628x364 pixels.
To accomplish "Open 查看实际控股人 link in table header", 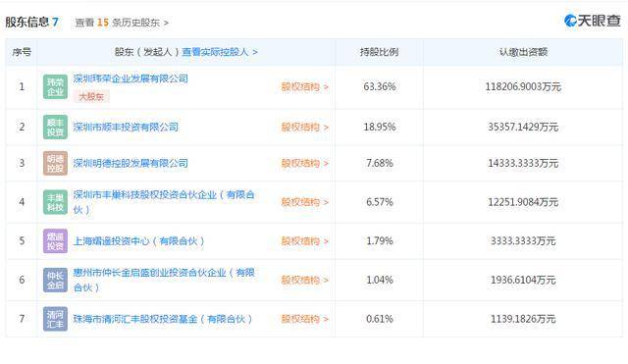I will pos(220,52).
